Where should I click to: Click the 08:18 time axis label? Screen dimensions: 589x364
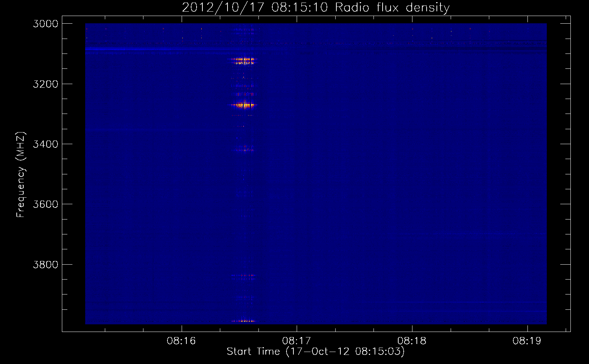412,341
